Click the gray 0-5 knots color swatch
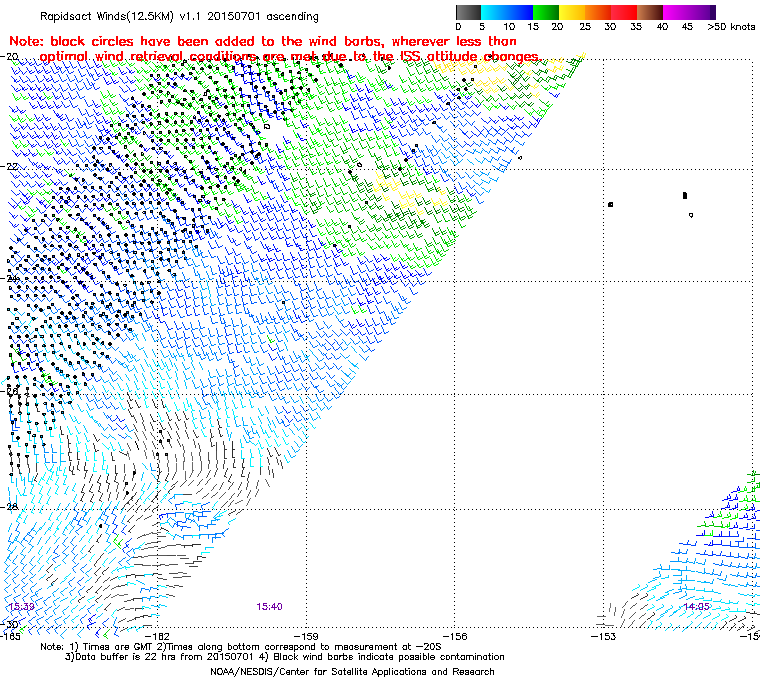 click(x=468, y=13)
